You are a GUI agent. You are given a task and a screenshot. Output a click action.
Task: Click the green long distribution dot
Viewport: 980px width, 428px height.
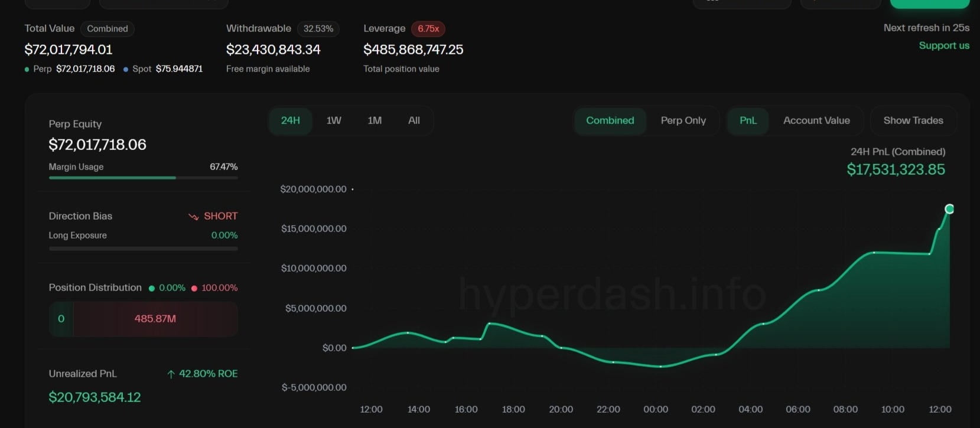pos(152,289)
